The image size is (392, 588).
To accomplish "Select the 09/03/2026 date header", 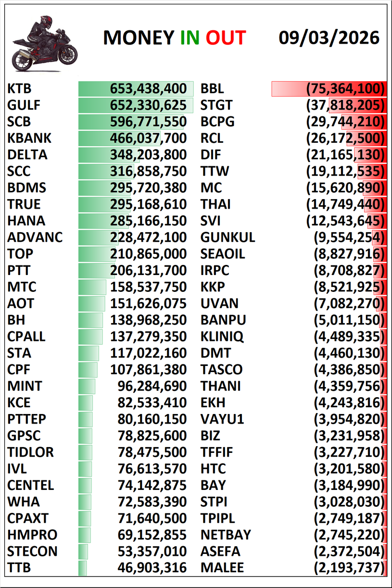I will [x=329, y=38].
